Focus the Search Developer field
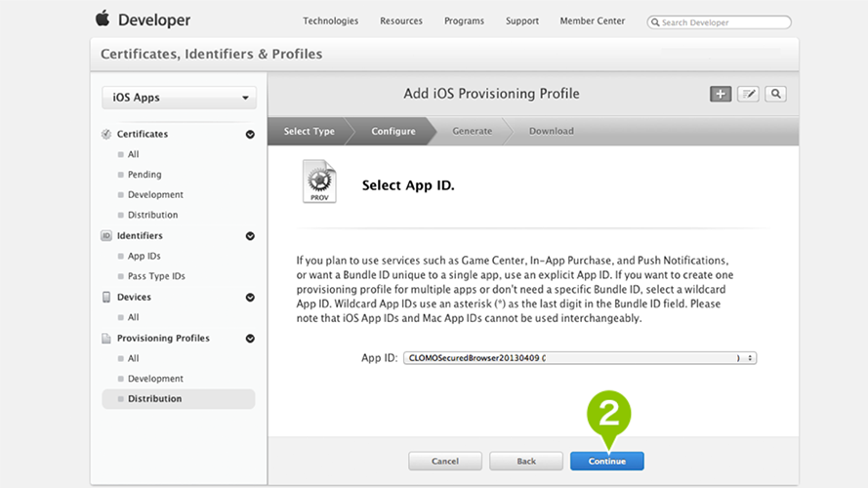Viewport: 868px width, 488px height. tap(719, 22)
